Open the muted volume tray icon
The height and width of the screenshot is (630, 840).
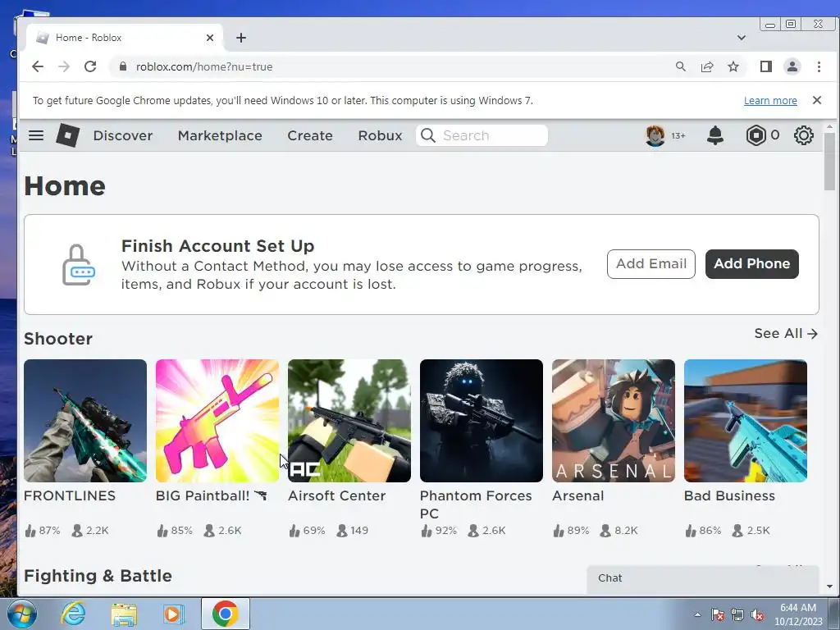(757, 614)
